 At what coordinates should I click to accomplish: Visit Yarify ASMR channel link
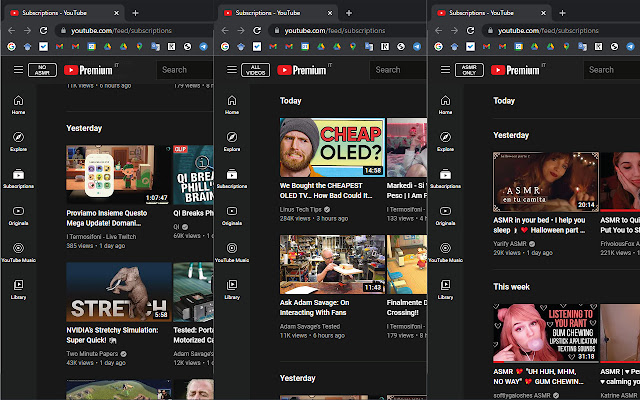[509, 244]
